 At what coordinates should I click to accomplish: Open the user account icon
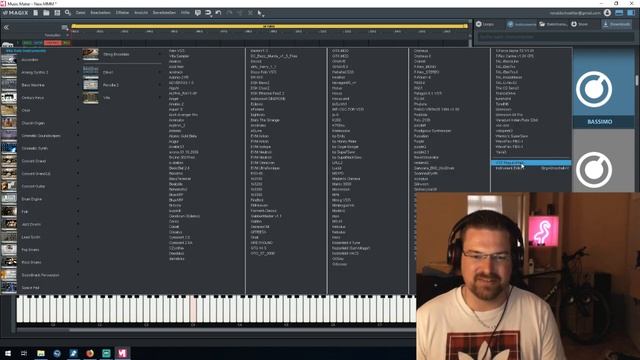[607, 13]
